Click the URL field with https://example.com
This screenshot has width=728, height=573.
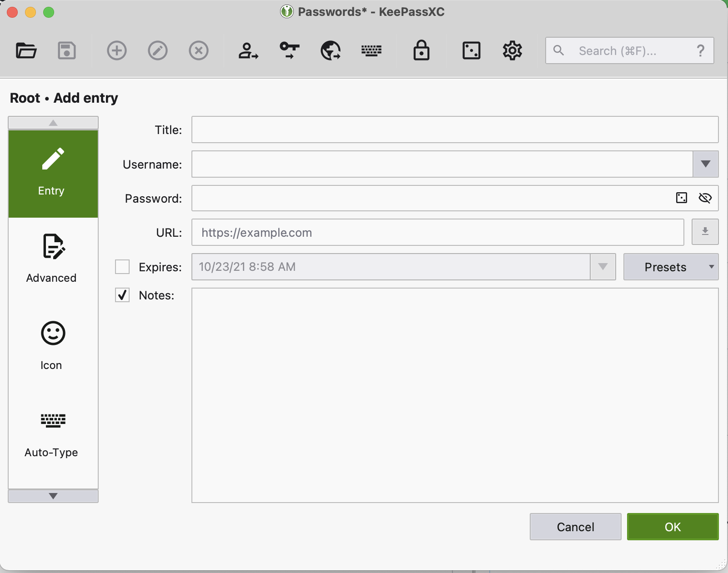tap(438, 232)
